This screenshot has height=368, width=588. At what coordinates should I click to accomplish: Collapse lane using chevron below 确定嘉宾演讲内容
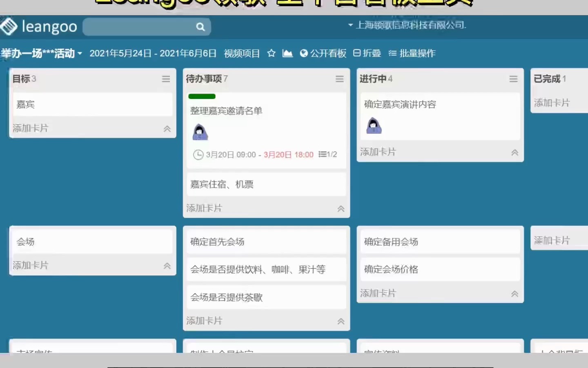pos(515,153)
